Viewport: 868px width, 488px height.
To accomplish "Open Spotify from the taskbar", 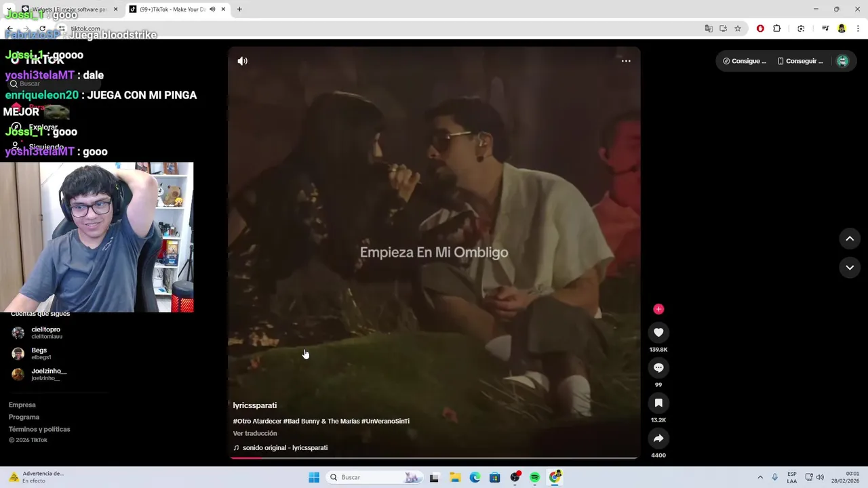I will 535,477.
